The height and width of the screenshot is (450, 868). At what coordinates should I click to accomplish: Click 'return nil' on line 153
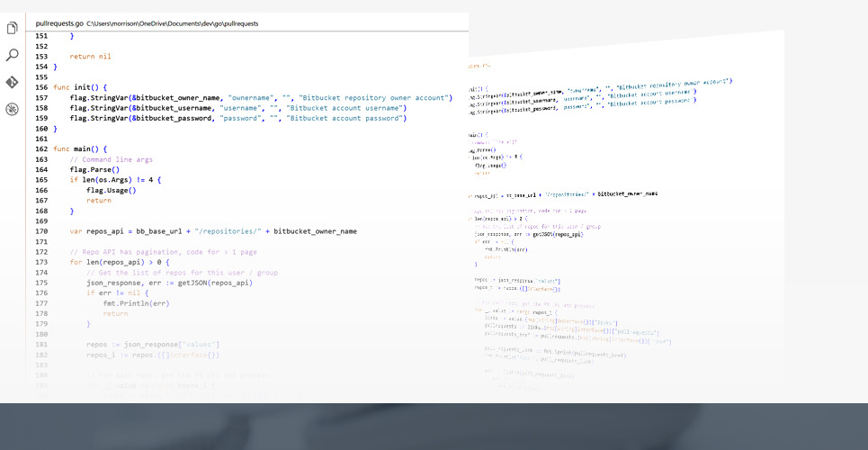point(90,57)
